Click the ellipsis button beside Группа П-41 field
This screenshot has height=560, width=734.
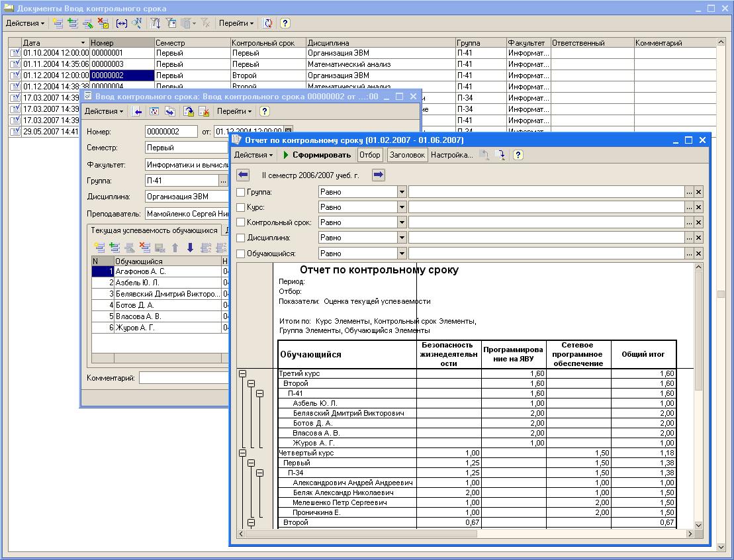[223, 181]
